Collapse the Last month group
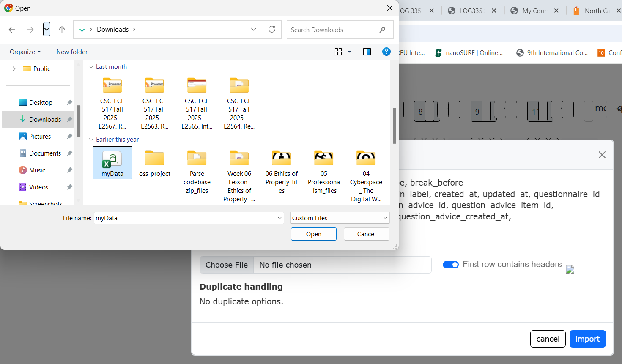 91,67
